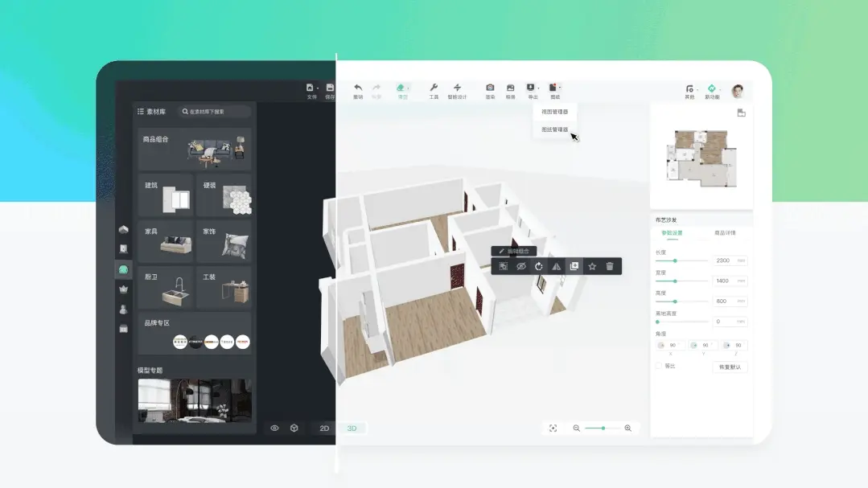Image resolution: width=868 pixels, height=488 pixels.
Task: Click the undo (撤销) arrow icon
Action: [358, 88]
